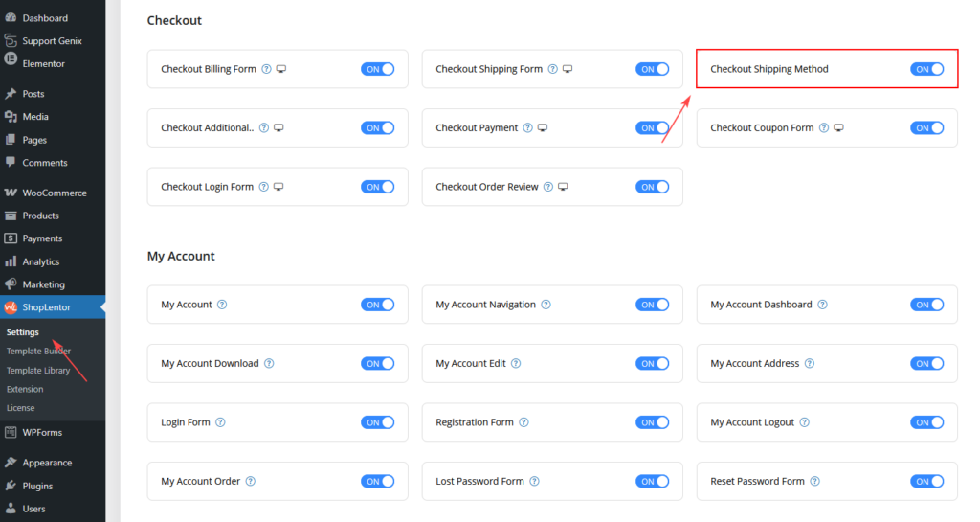
Task: Toggle off My Account Dashboard
Action: tap(927, 305)
